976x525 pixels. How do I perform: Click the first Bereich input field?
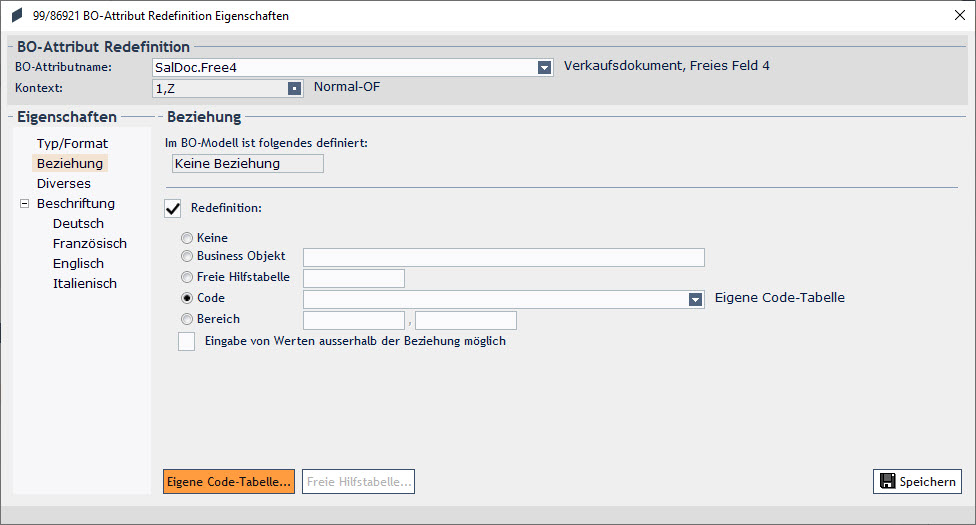pyautogui.click(x=354, y=320)
